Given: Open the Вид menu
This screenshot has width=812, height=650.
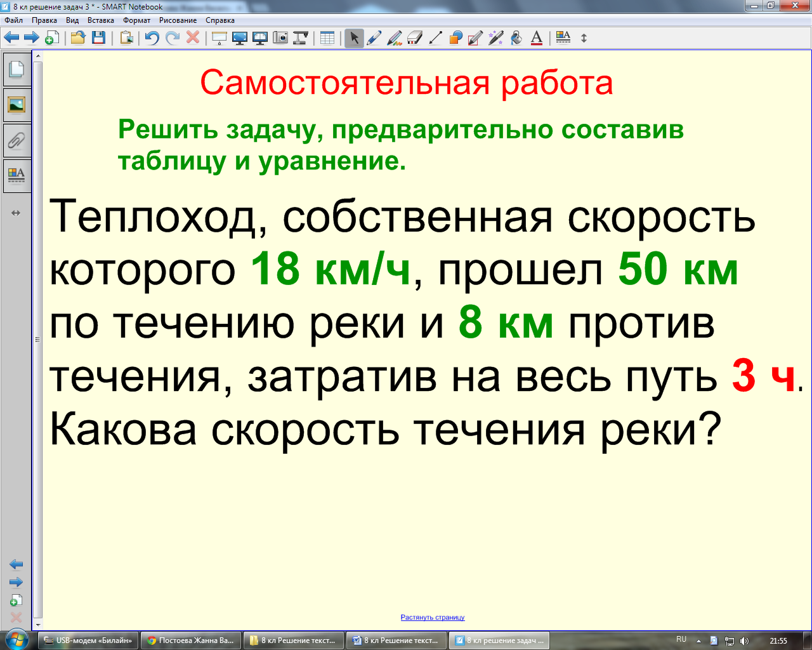Looking at the screenshot, I should tap(72, 20).
